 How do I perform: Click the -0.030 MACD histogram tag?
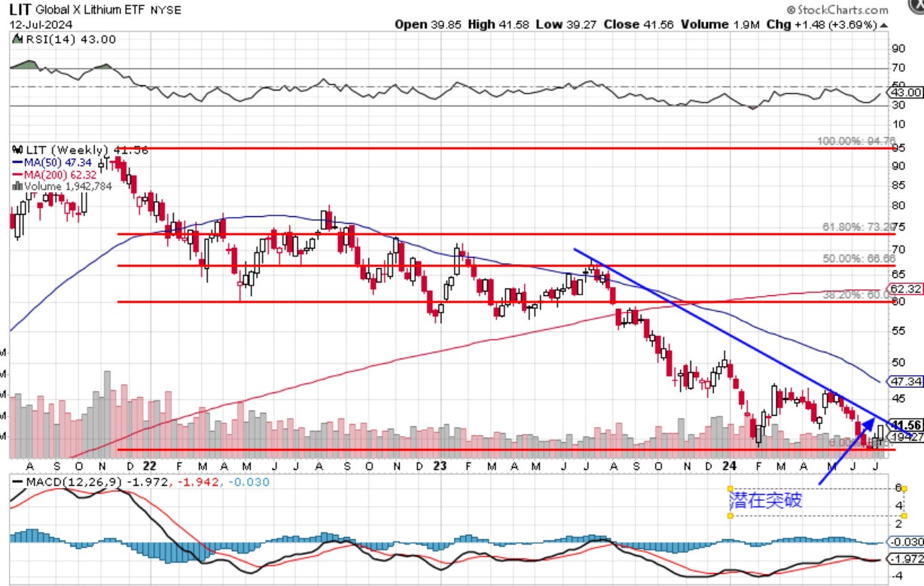click(x=905, y=542)
